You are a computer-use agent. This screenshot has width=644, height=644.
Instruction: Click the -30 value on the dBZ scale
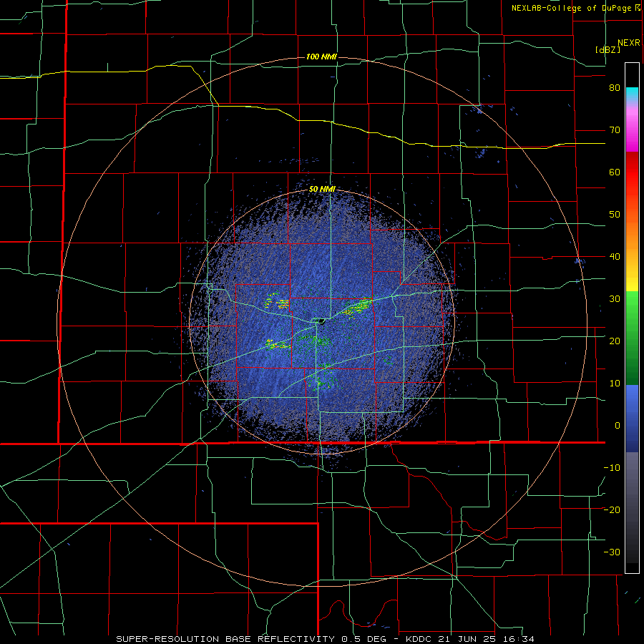click(612, 552)
